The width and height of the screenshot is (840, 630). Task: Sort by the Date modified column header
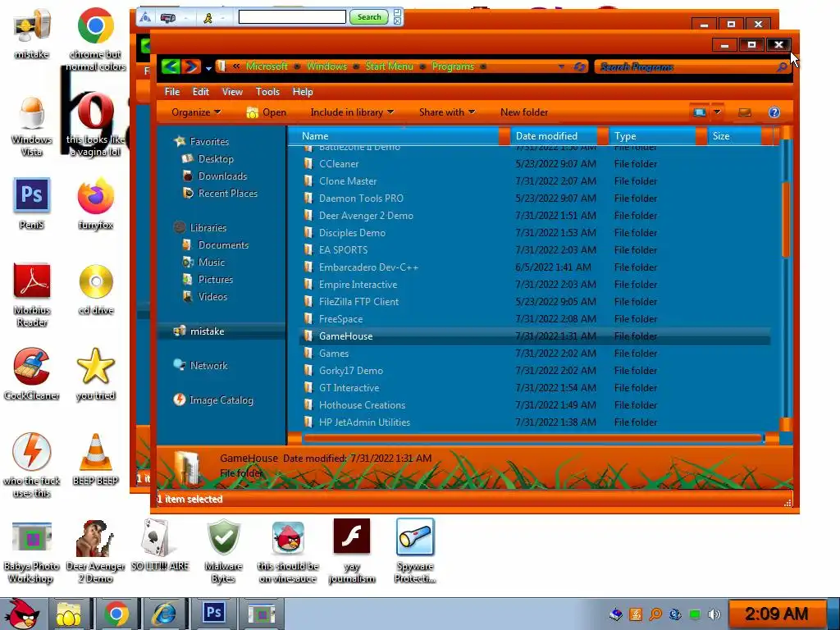click(555, 136)
